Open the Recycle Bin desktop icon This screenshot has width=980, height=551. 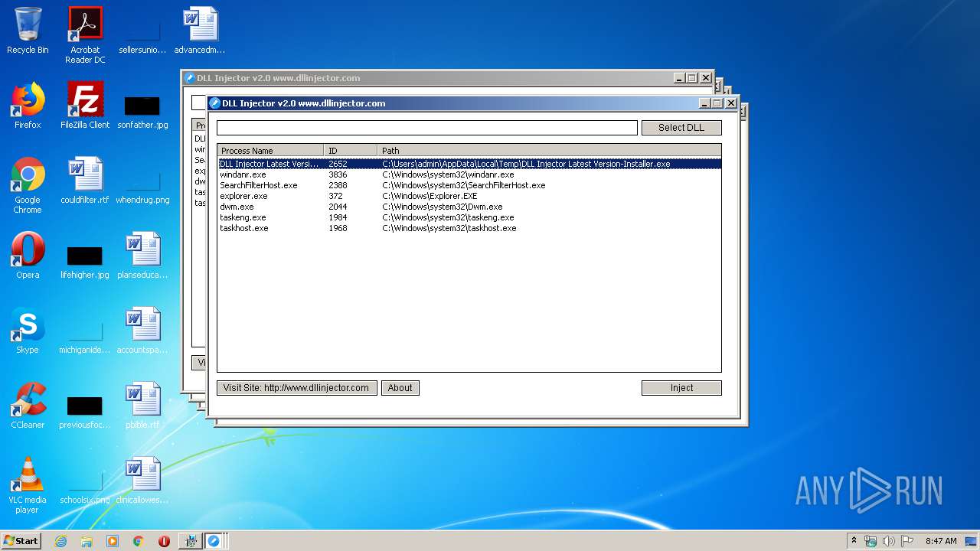pyautogui.click(x=28, y=31)
